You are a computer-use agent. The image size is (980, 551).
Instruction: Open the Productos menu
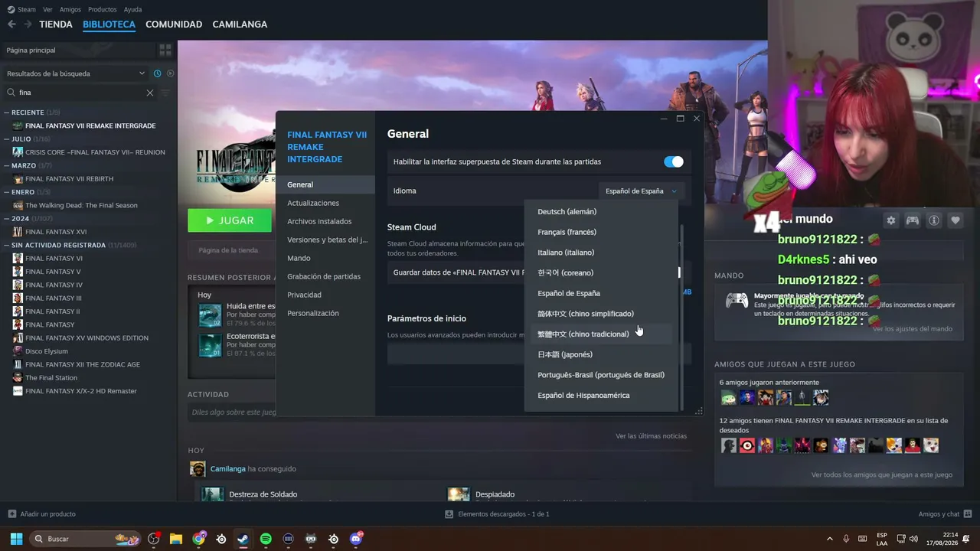coord(103,9)
